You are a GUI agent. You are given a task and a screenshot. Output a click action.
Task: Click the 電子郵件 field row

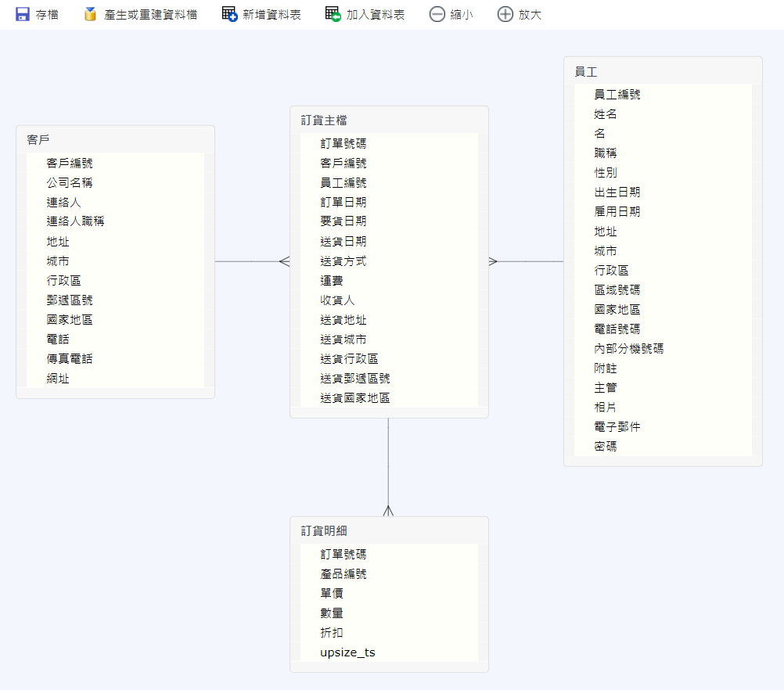pyautogui.click(x=663, y=427)
